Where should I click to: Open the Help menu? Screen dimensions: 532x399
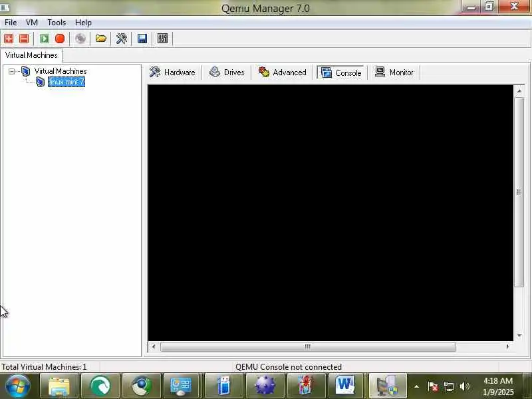[83, 23]
